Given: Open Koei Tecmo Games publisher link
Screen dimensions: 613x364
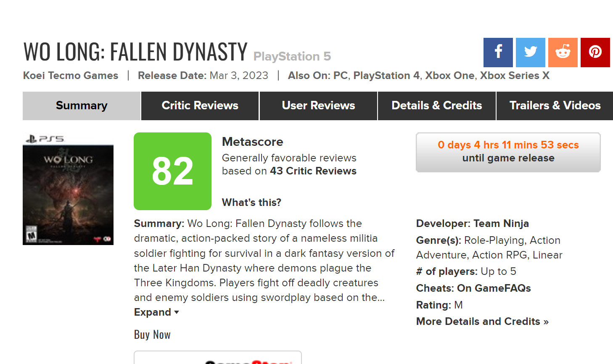Looking at the screenshot, I should pyautogui.click(x=71, y=76).
